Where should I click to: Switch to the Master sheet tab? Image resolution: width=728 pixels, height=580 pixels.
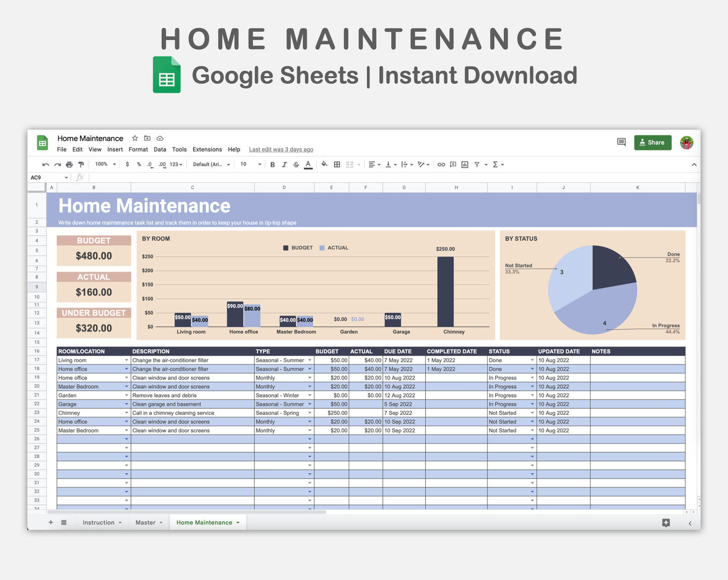pyautogui.click(x=146, y=522)
